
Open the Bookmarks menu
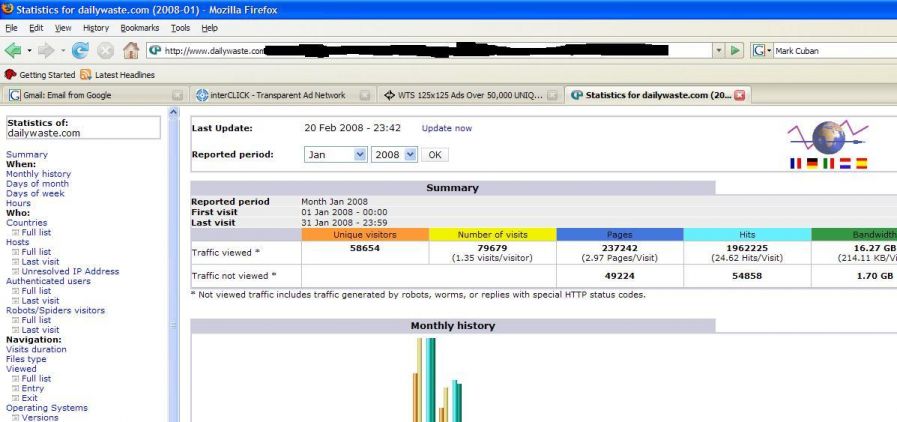[140, 27]
